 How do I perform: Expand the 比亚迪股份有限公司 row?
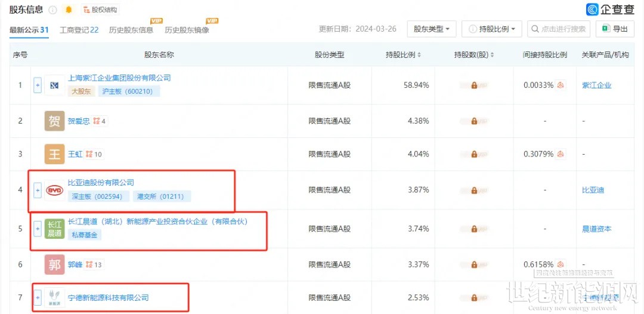pyautogui.click(x=38, y=190)
